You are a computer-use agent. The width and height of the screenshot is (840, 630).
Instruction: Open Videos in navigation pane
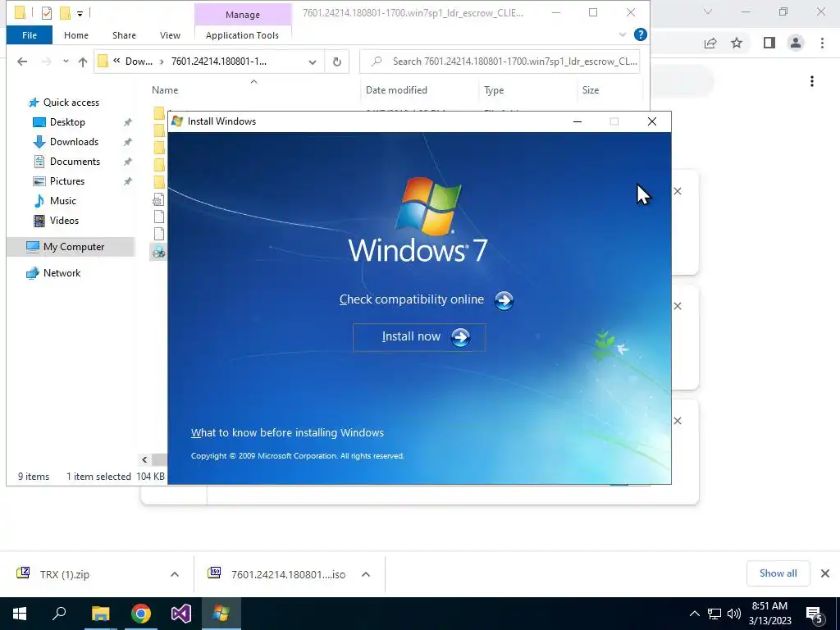[x=64, y=221]
